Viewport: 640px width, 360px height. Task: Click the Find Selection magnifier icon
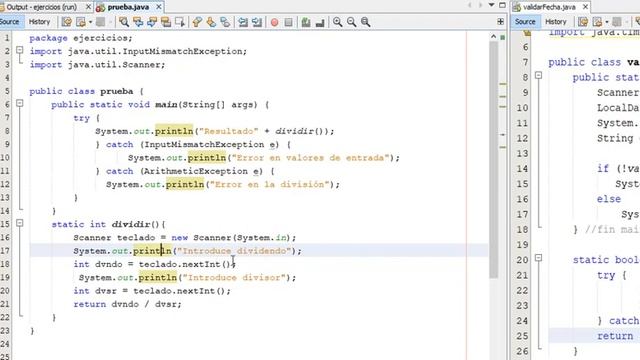[x=124, y=22]
